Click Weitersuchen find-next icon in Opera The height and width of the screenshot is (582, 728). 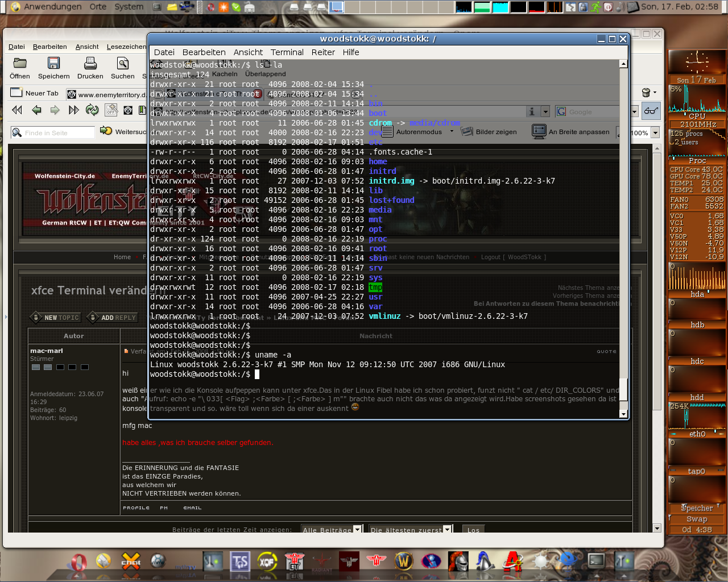106,131
